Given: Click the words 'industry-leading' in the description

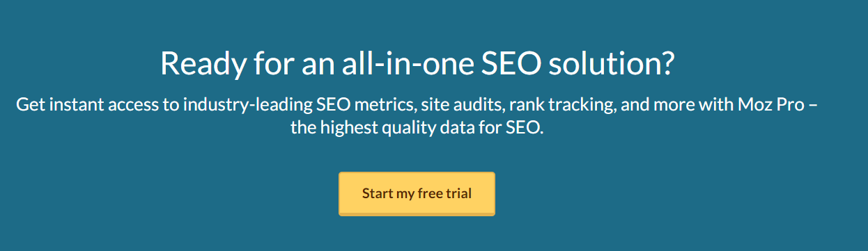Looking at the screenshot, I should pyautogui.click(x=249, y=106).
